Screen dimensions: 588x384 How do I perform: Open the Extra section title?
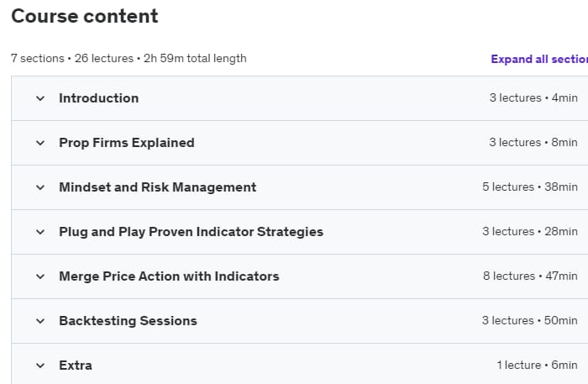tap(76, 366)
